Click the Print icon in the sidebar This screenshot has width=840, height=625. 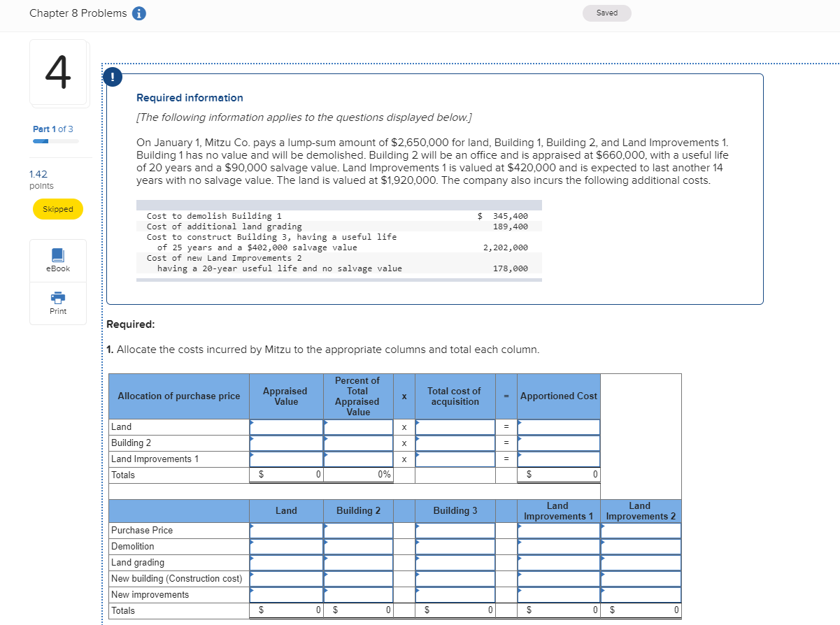point(58,302)
